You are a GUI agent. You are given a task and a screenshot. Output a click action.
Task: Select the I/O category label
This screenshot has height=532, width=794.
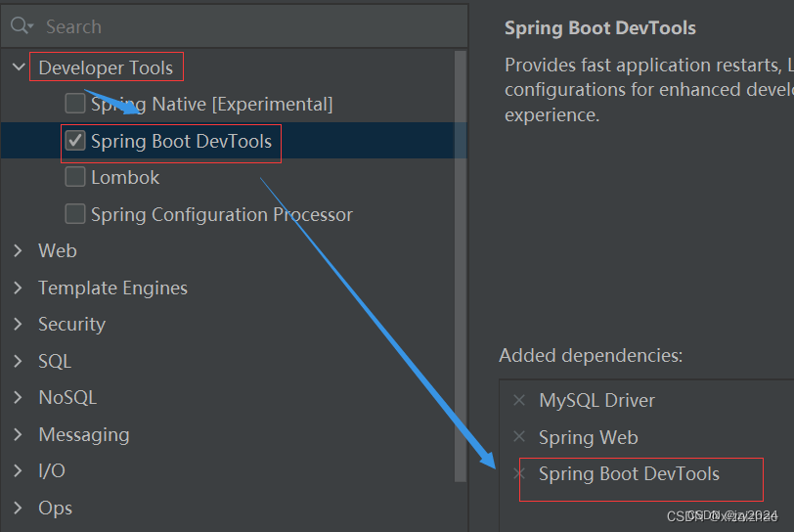[x=52, y=471]
